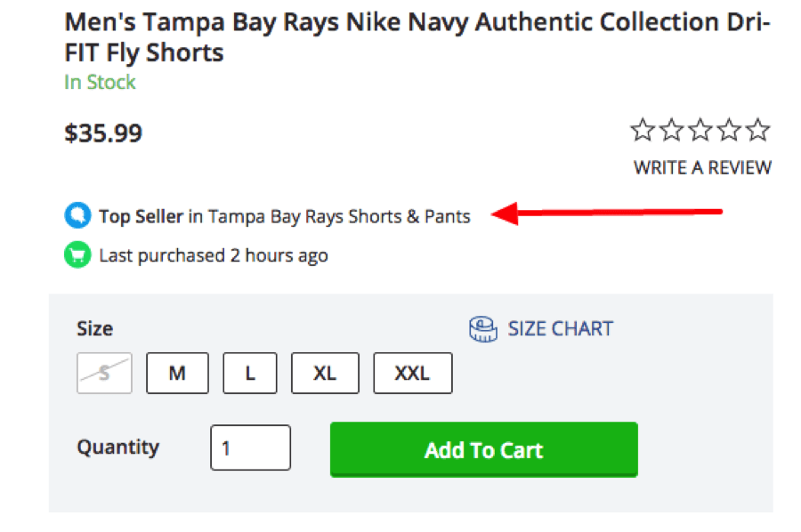The width and height of the screenshot is (801, 532).
Task: Select the fourth rating star
Action: click(729, 130)
